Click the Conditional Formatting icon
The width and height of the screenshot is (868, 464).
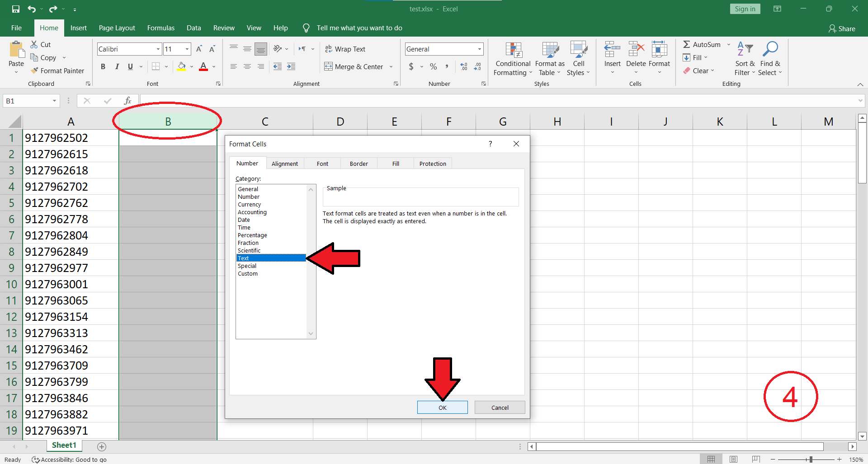[x=513, y=51]
